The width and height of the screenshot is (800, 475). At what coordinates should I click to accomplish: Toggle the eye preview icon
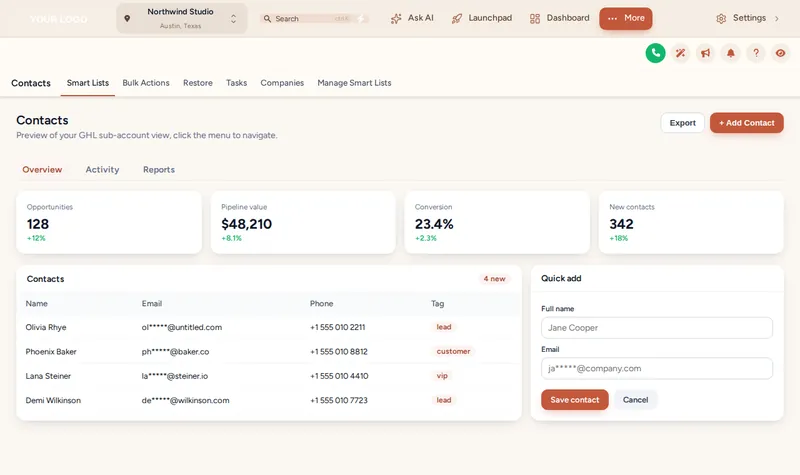(x=781, y=53)
